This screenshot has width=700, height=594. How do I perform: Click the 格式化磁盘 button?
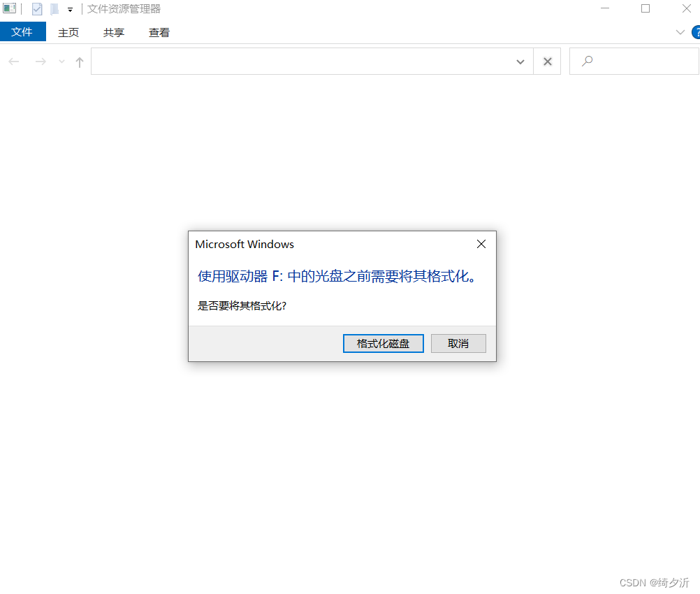coord(383,343)
